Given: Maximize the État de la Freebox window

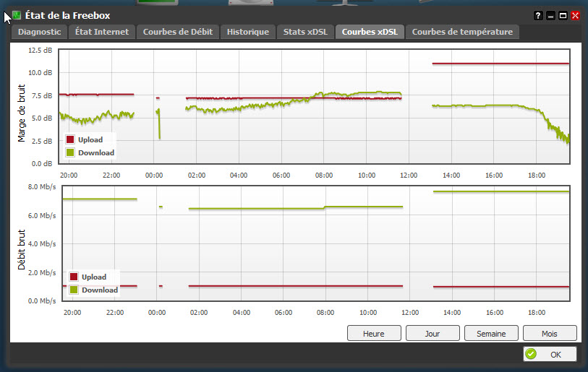Looking at the screenshot, I should 563,15.
